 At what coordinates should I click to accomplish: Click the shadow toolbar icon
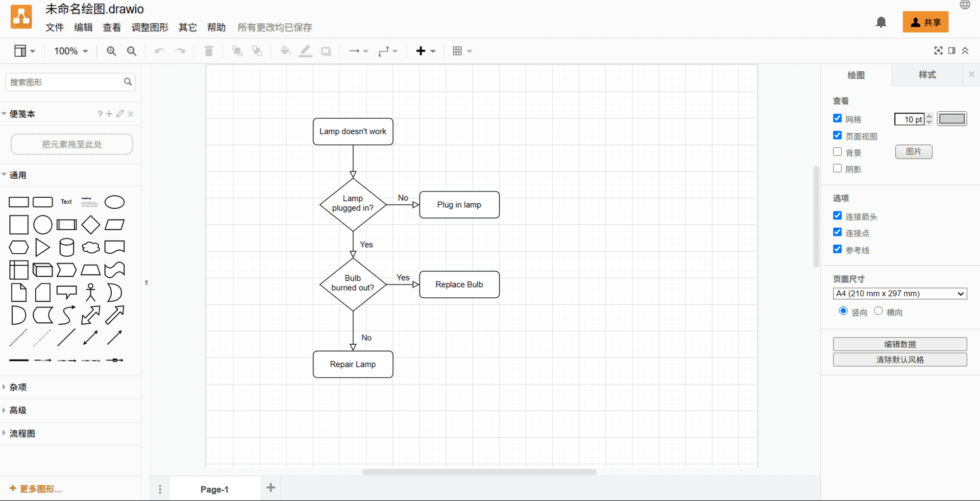click(326, 51)
